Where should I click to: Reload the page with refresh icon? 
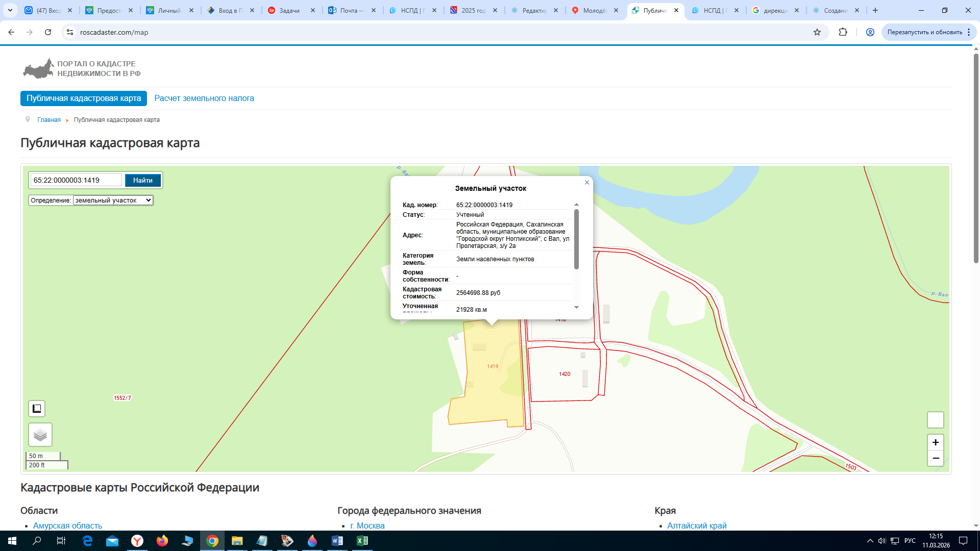click(48, 32)
